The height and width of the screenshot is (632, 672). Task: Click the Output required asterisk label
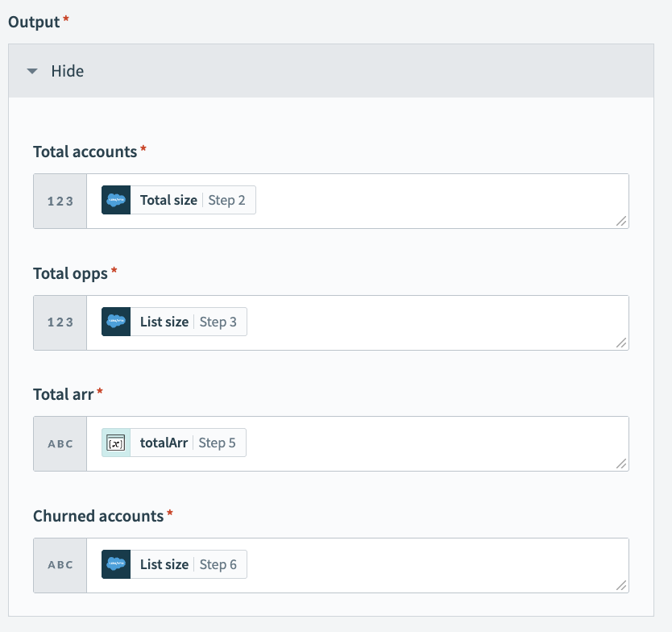pos(35,22)
